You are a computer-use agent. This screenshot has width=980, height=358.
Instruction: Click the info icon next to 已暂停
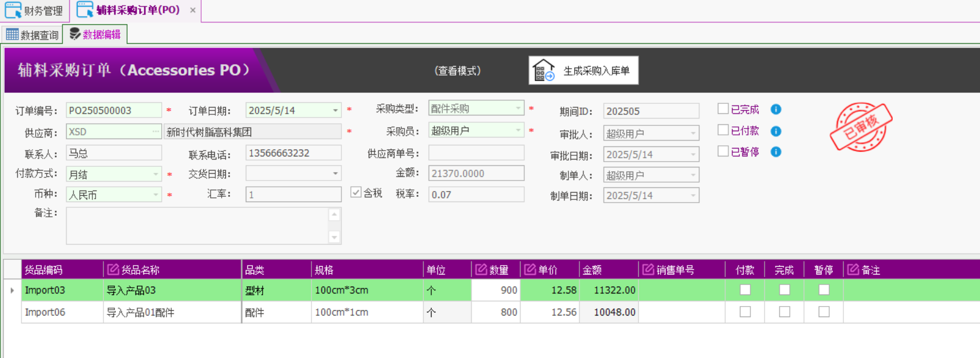(776, 152)
